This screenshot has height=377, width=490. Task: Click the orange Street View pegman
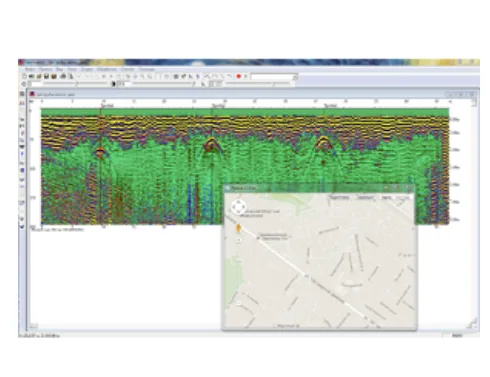coord(238,228)
